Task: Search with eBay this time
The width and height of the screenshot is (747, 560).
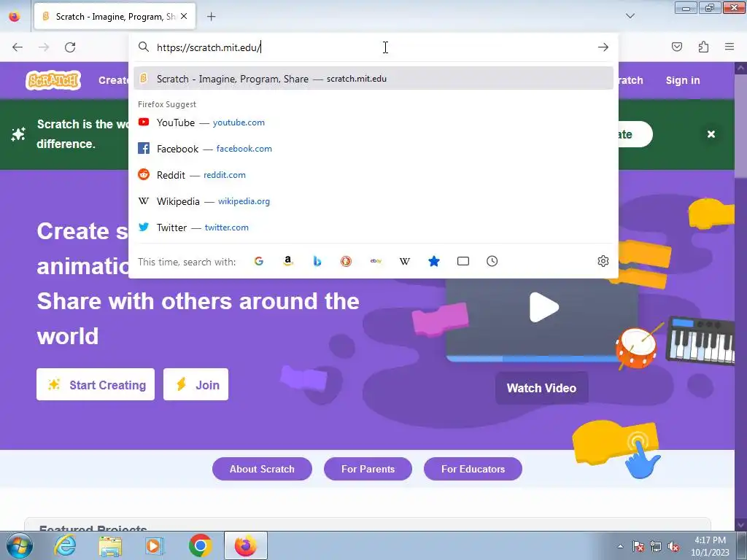Action: click(376, 261)
